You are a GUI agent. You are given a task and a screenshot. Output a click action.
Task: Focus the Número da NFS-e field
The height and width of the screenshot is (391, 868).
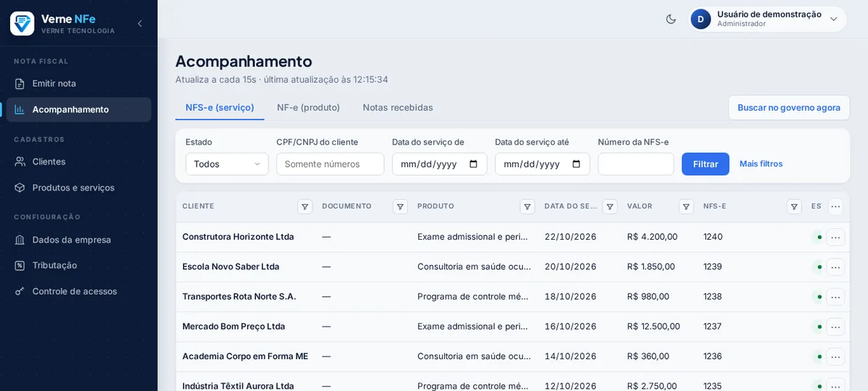636,164
